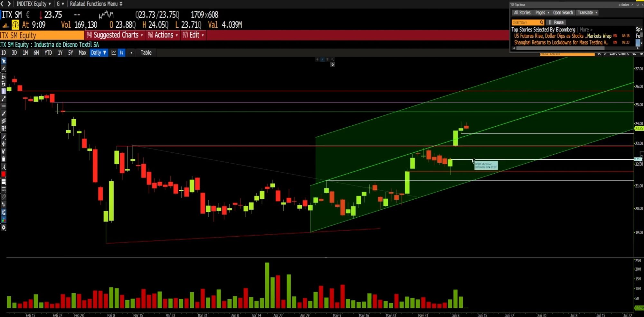The width and height of the screenshot is (644, 317).
Task: Click Open Search in Top News
Action: coord(563,13)
